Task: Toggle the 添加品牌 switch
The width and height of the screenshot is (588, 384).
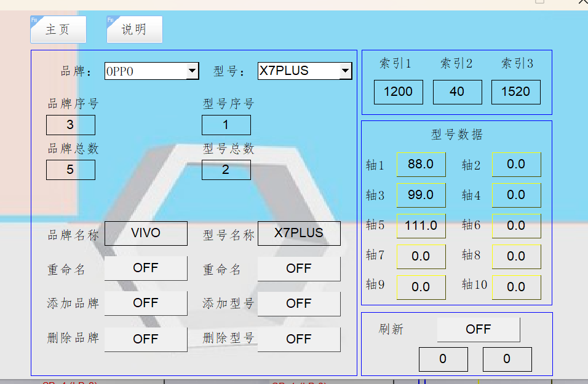Action: 146,304
